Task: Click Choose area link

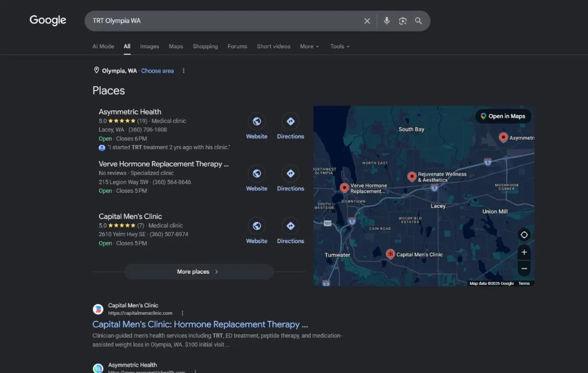Action: point(157,70)
